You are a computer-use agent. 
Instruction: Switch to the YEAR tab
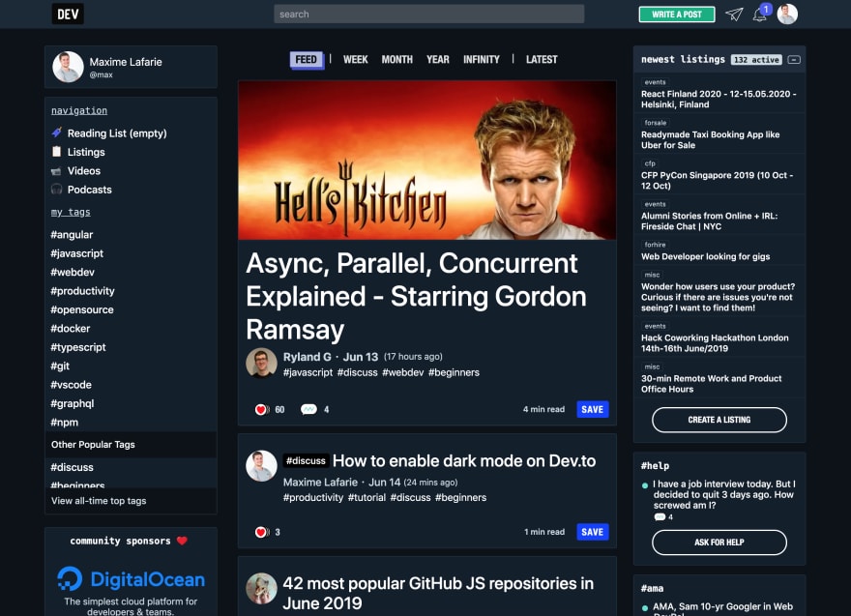point(437,60)
